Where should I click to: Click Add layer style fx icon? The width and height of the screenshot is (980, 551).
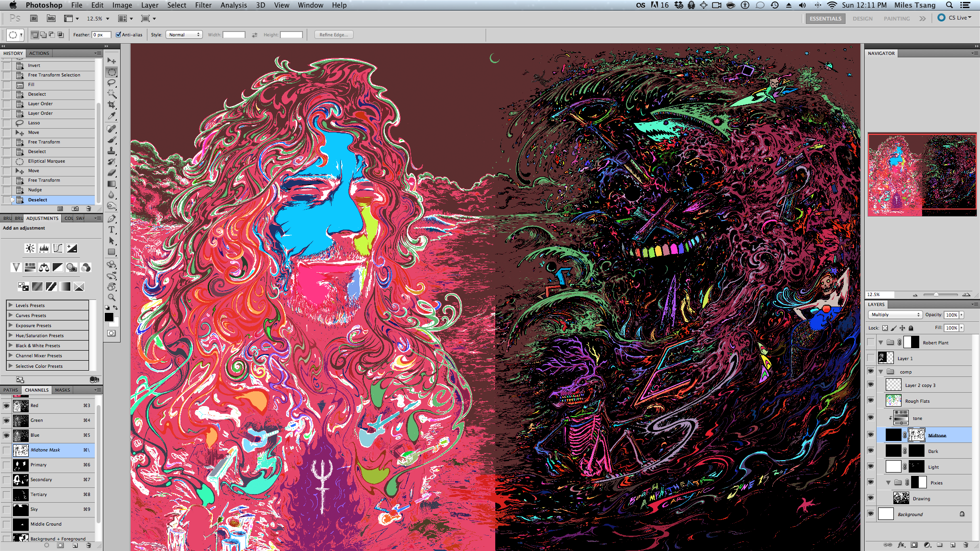pyautogui.click(x=902, y=545)
